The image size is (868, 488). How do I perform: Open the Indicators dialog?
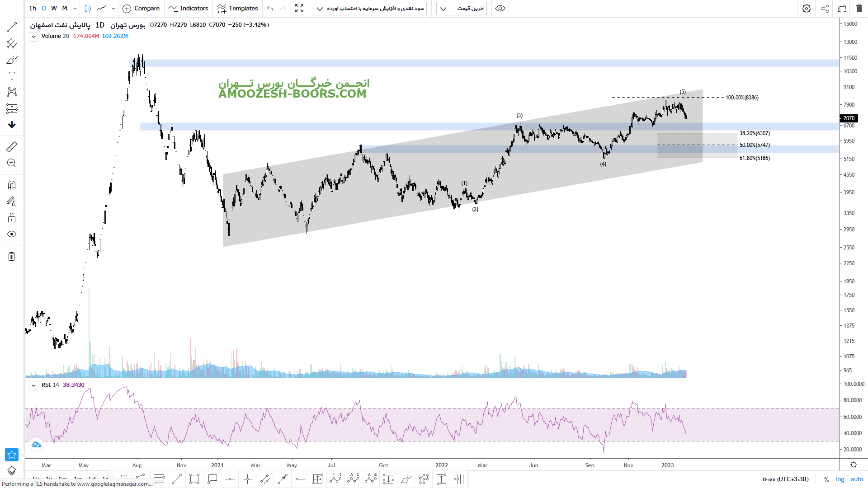(189, 8)
